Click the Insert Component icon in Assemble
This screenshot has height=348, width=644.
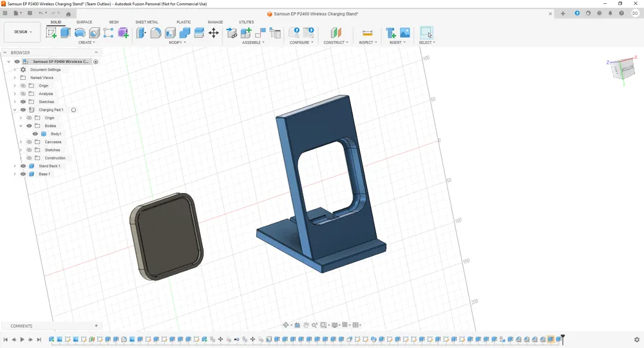click(232, 33)
